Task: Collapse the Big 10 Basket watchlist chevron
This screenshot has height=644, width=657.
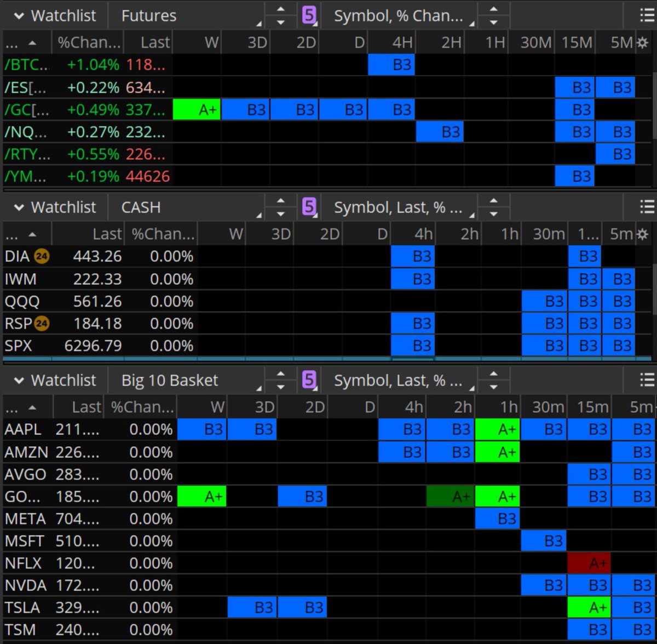Action: coord(19,381)
